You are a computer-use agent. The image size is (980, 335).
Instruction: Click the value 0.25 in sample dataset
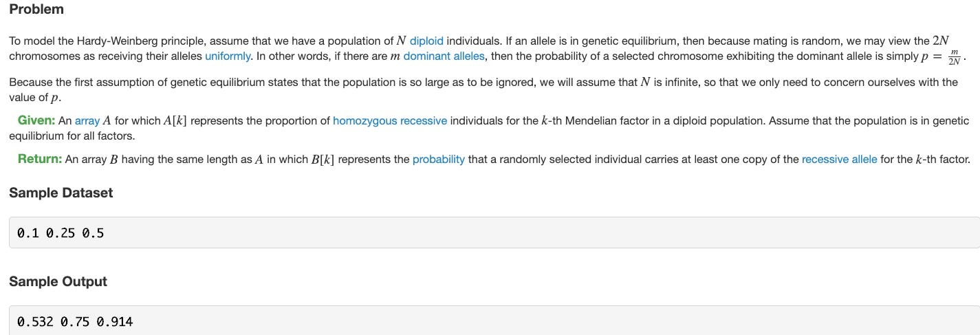click(61, 233)
